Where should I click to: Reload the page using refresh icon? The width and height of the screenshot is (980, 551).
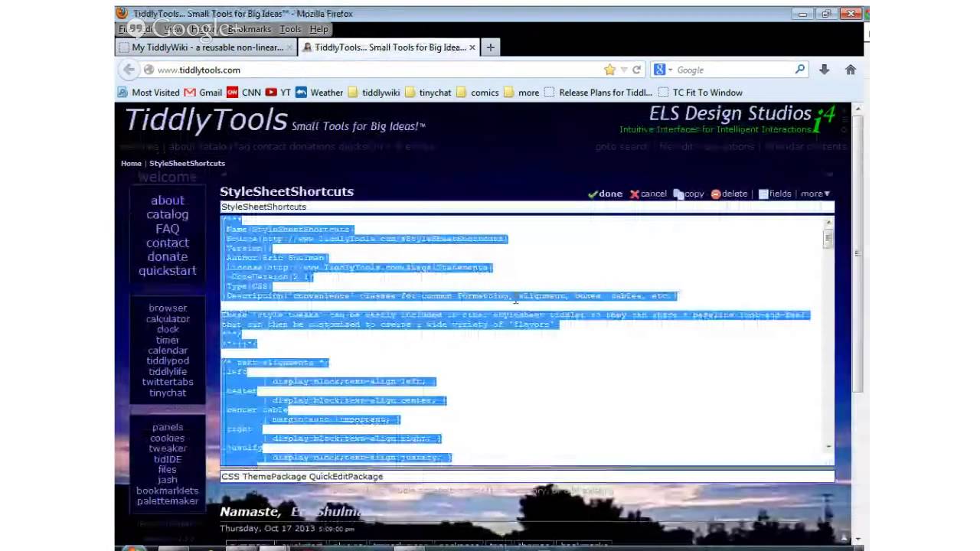click(636, 70)
